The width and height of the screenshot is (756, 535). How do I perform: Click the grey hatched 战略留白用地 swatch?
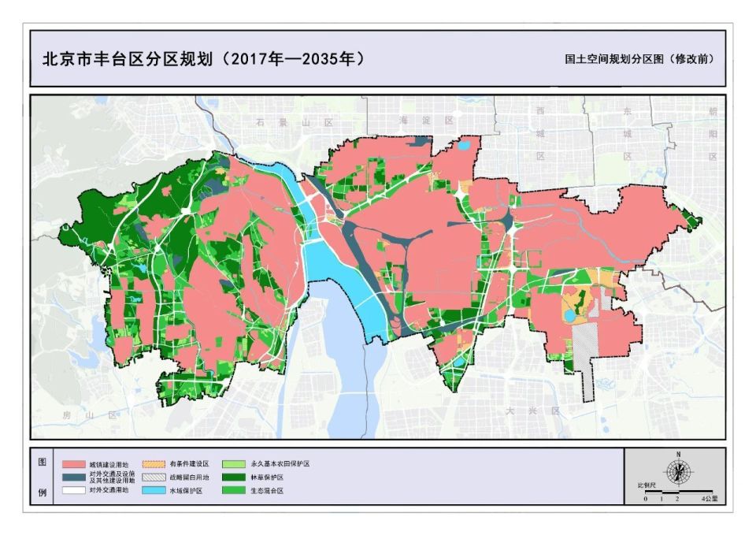[x=154, y=477]
